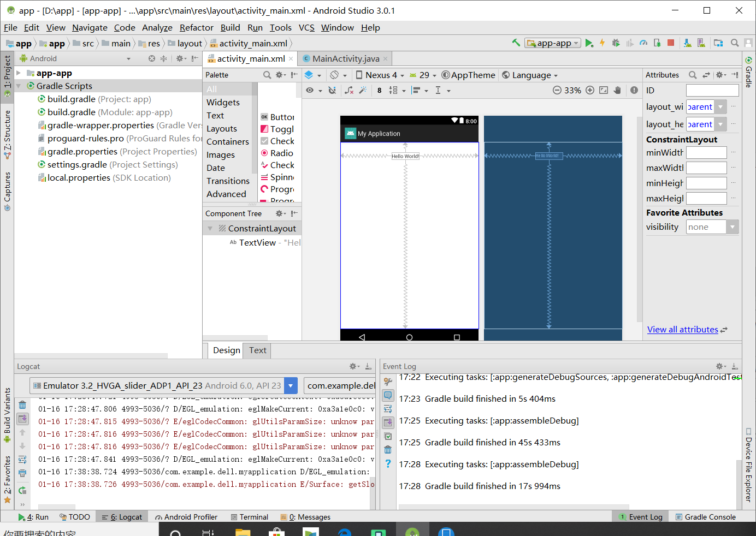The width and height of the screenshot is (756, 536).
Task: Click Search Everywhere magnifier in main toolbar
Action: (735, 43)
